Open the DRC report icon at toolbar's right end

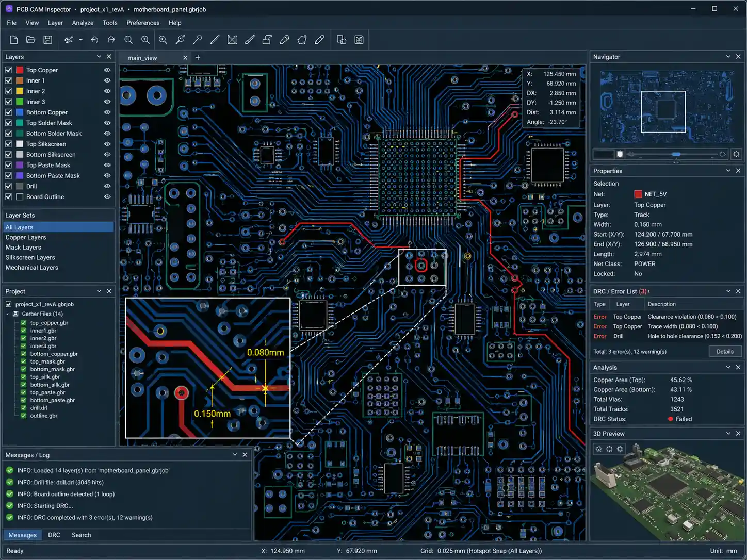coord(359,40)
